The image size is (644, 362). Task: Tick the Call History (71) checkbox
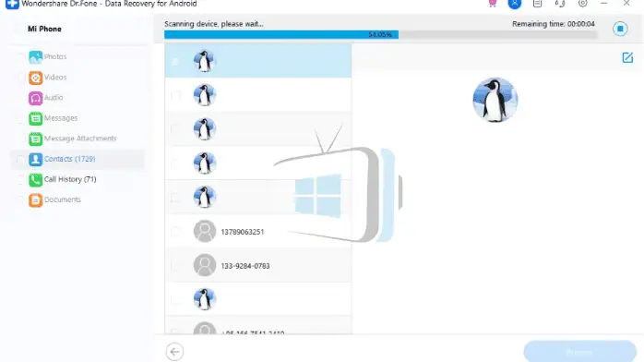20,179
